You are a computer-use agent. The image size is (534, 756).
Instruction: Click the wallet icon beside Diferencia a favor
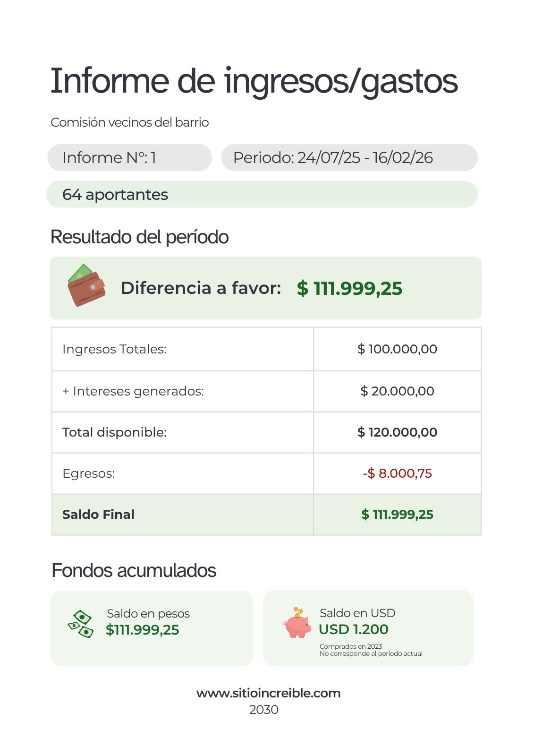point(86,285)
